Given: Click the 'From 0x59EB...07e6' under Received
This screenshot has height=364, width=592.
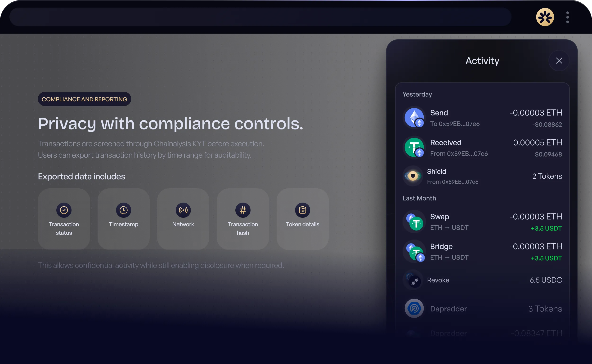Looking at the screenshot, I should pyautogui.click(x=459, y=154).
